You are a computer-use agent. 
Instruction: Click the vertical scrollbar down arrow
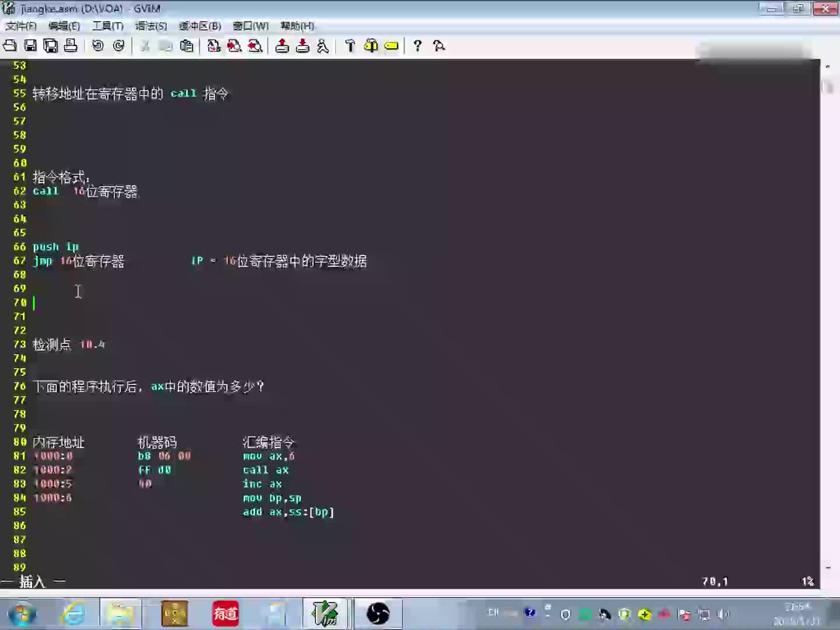(x=828, y=568)
